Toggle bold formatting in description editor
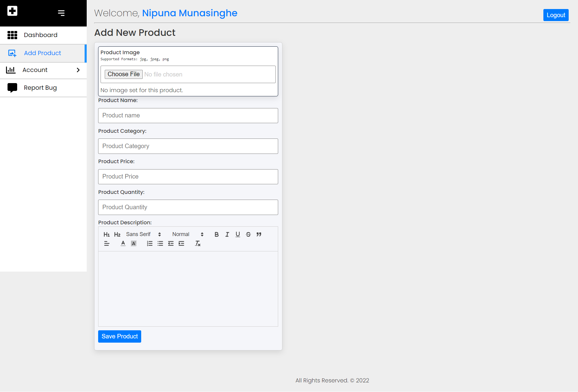Image resolution: width=578 pixels, height=392 pixels. 216,235
